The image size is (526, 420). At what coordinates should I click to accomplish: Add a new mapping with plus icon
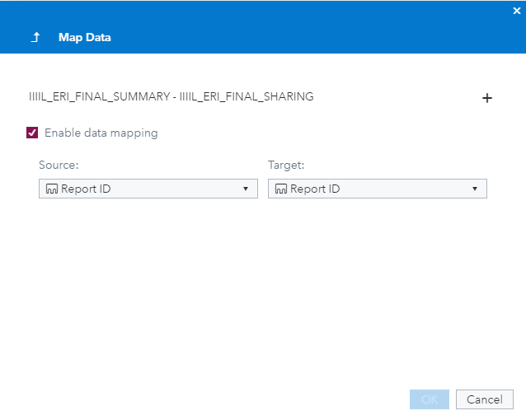point(487,98)
